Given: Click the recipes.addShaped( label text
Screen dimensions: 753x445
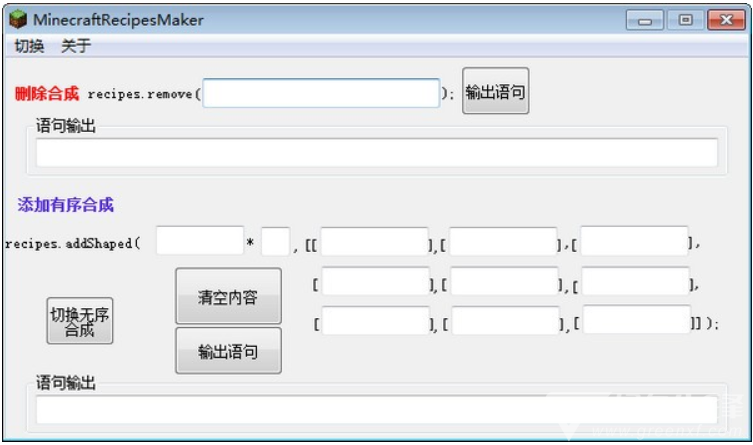Looking at the screenshot, I should 73,244.
